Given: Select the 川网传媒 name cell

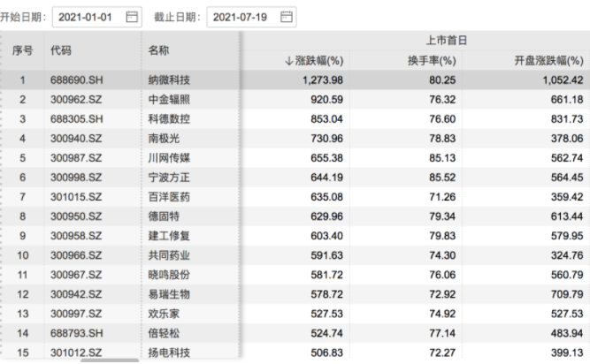Looking at the screenshot, I should (x=169, y=158).
